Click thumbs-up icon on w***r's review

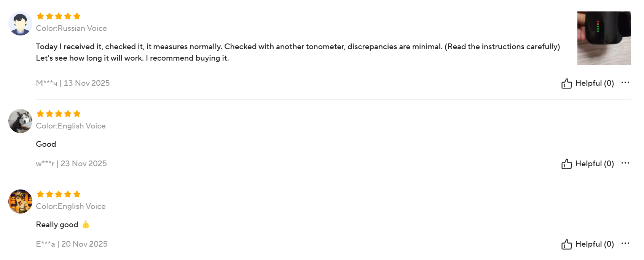(566, 164)
